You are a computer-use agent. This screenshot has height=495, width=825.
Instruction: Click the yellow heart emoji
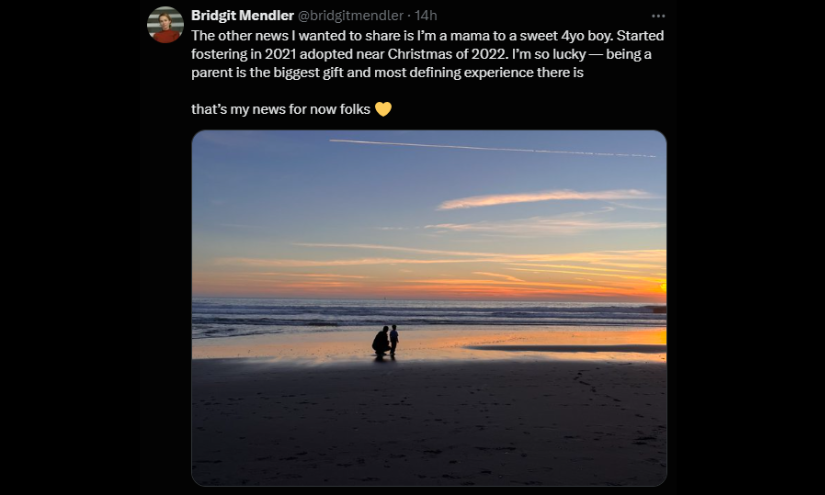(383, 109)
